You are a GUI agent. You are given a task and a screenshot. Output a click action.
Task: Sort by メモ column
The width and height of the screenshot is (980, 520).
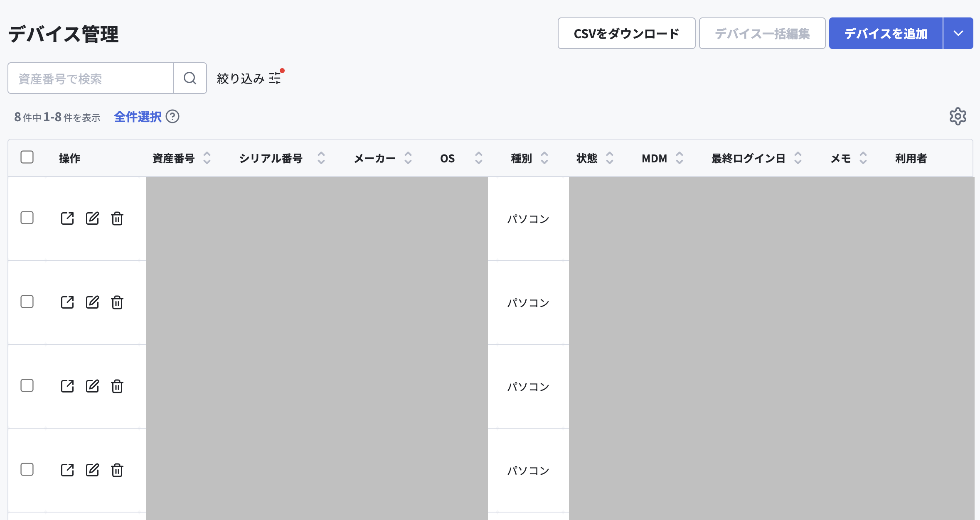coord(863,158)
